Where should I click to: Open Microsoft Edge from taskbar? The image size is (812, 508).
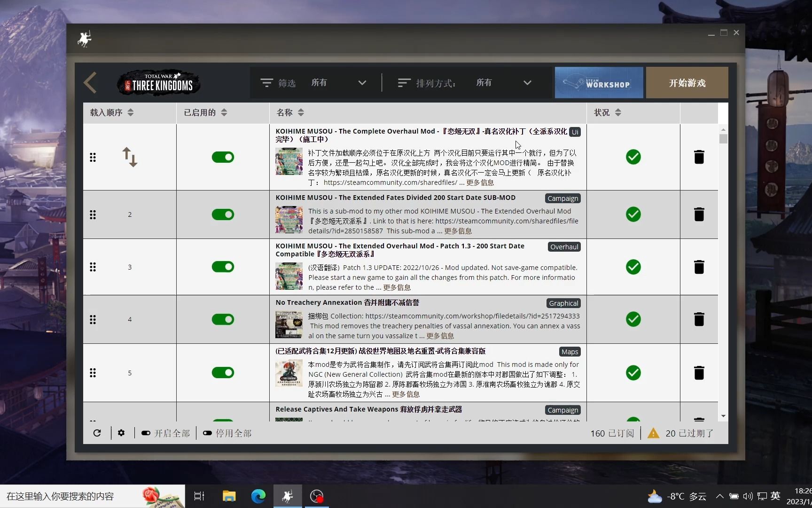pos(258,496)
